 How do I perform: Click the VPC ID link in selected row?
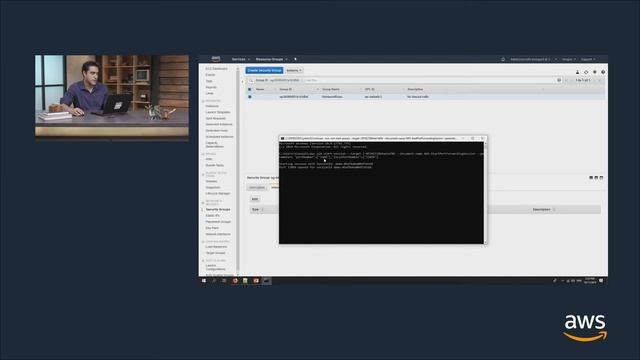pos(373,97)
